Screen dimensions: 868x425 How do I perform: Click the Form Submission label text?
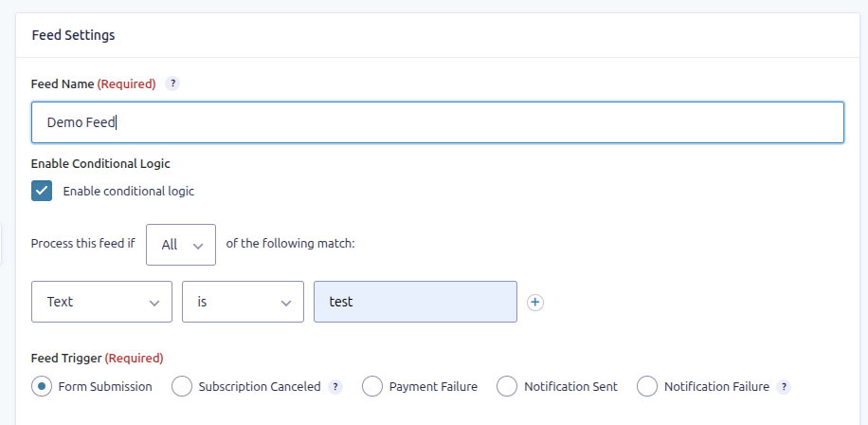(105, 387)
